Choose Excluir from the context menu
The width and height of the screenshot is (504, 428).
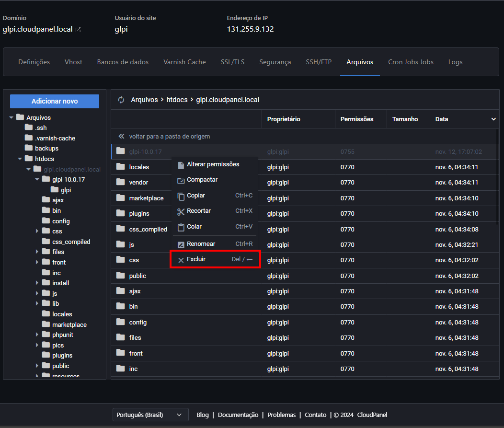pyautogui.click(x=196, y=259)
